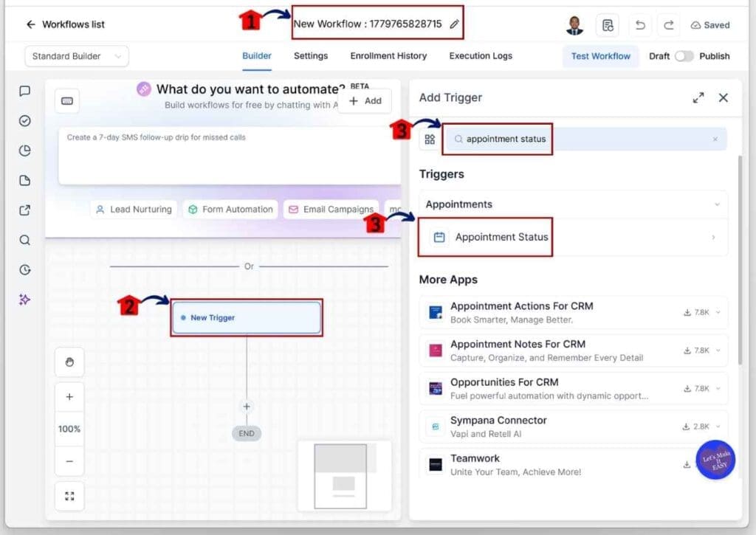Open Opportunities For CRM app
Image resolution: width=756 pixels, height=535 pixels.
tap(573, 388)
